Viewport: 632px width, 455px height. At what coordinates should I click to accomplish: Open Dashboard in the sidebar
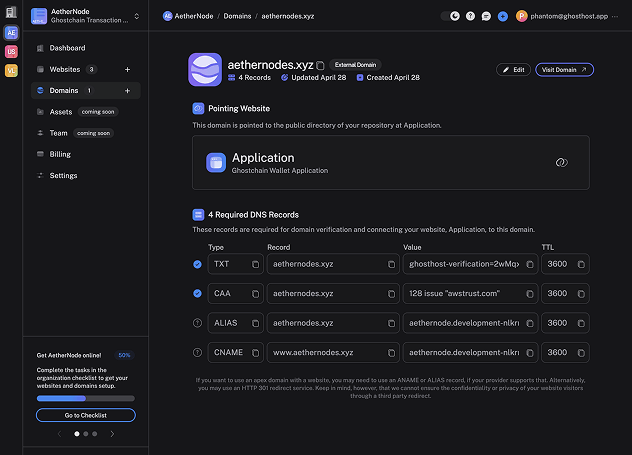[x=85, y=48]
